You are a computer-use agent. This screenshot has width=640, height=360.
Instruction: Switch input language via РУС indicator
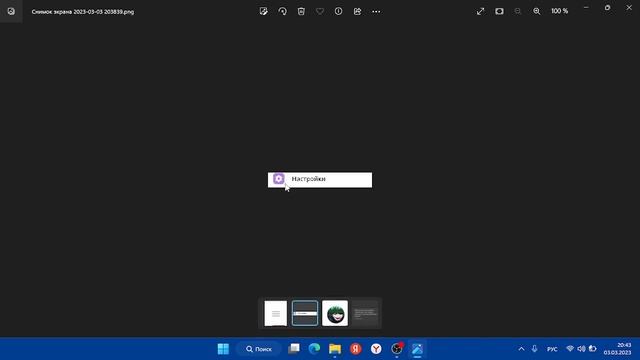pos(552,349)
